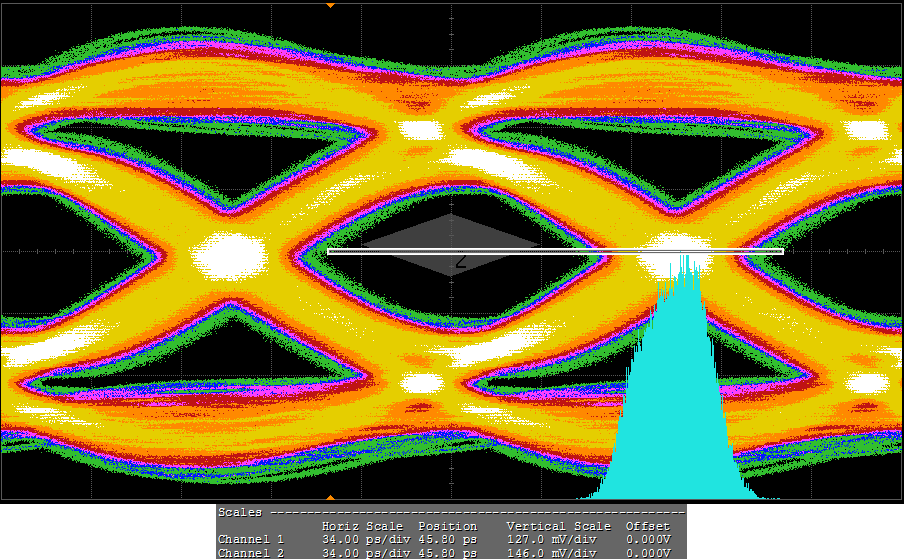Select the Channel 1 row label
This screenshot has height=559, width=904.
click(251, 540)
